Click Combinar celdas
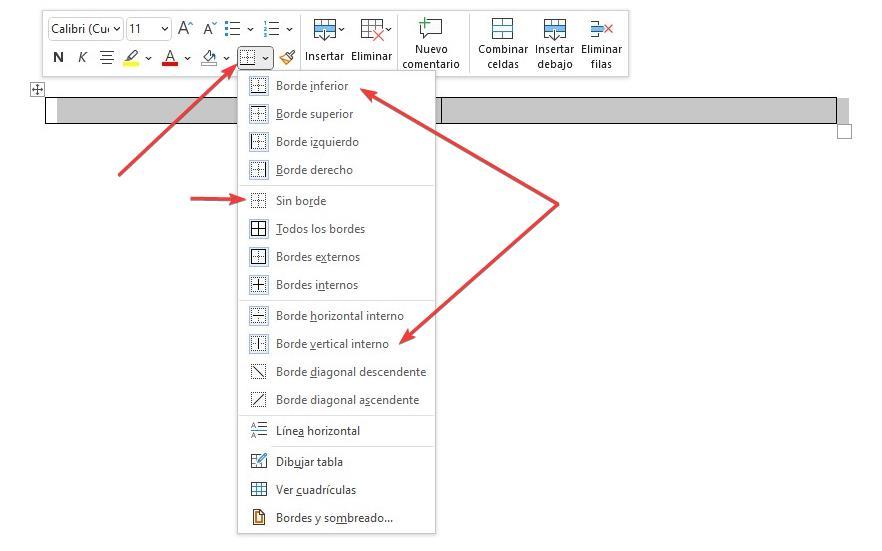The height and width of the screenshot is (551, 882). tap(503, 44)
